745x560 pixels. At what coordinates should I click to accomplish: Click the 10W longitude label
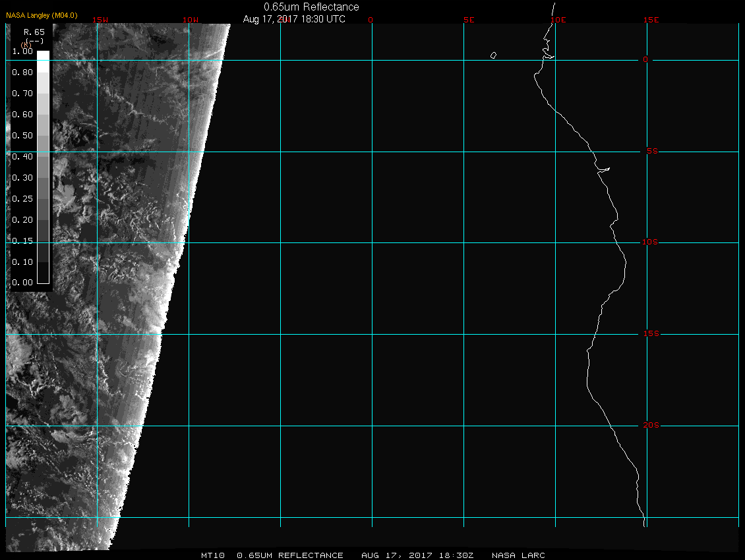coord(190,20)
